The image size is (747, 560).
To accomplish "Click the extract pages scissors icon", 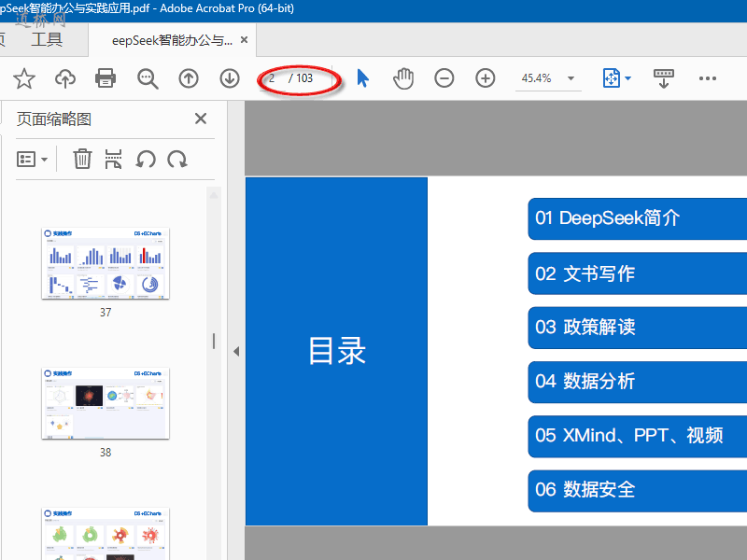I will click(113, 159).
